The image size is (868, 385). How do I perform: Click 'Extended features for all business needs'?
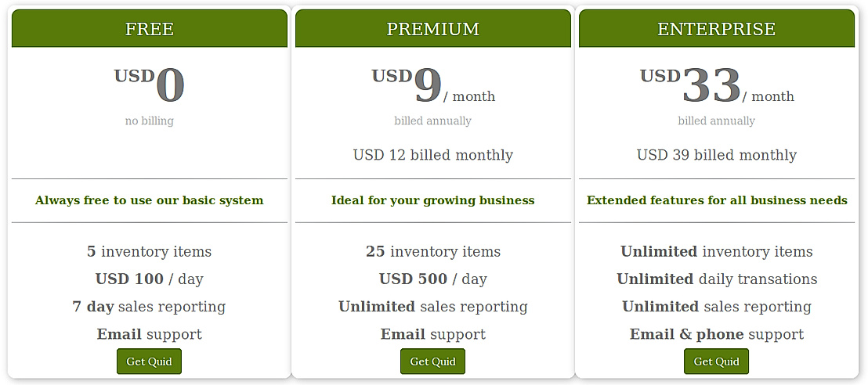[716, 200]
